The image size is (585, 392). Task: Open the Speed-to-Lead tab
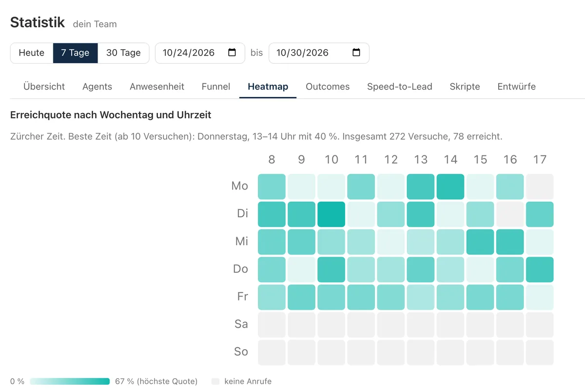pyautogui.click(x=400, y=87)
